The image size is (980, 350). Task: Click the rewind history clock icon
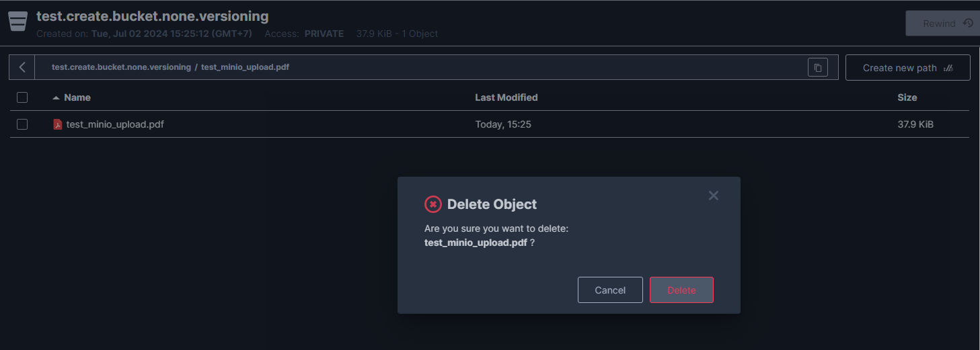pos(968,24)
